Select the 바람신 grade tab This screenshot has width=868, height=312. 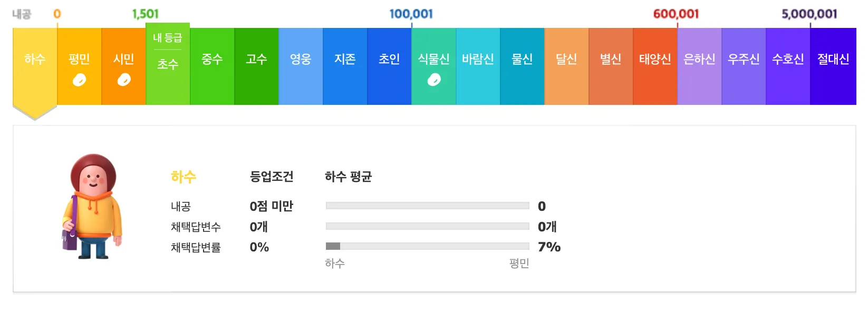pyautogui.click(x=478, y=66)
